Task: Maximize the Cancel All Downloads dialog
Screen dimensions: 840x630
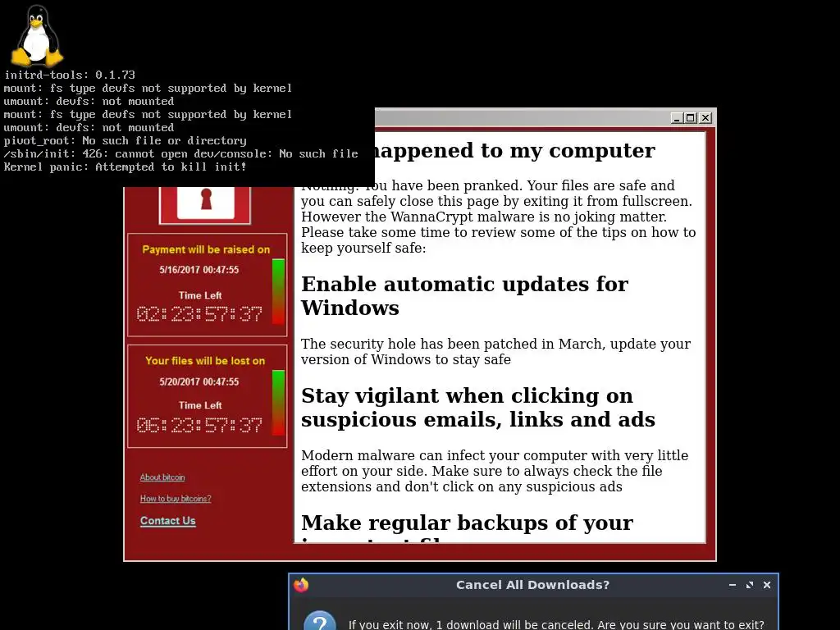Action: pyautogui.click(x=750, y=585)
